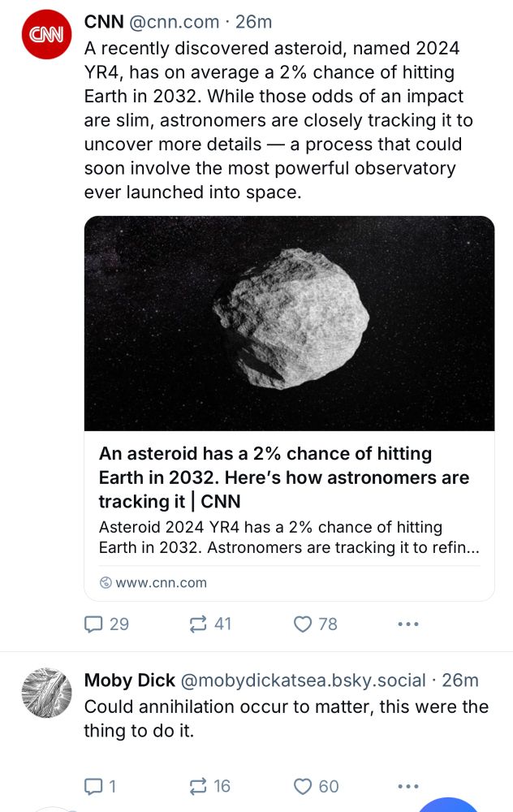Open the asteroid image link preview
The height and width of the screenshot is (812, 513).
[x=289, y=323]
